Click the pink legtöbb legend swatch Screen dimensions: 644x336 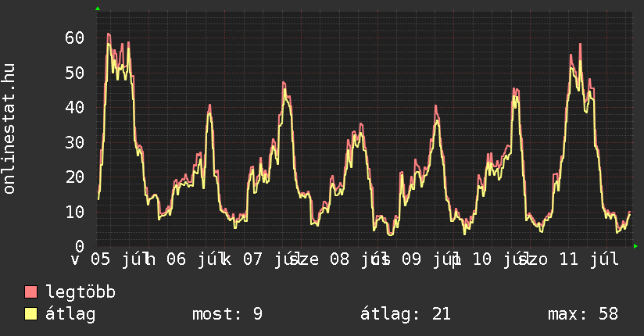click(30, 291)
